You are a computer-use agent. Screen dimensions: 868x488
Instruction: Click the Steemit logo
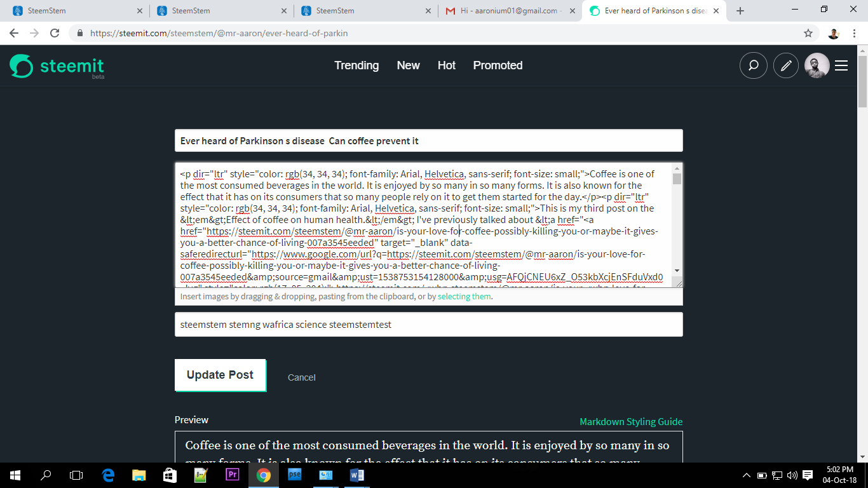coord(57,66)
